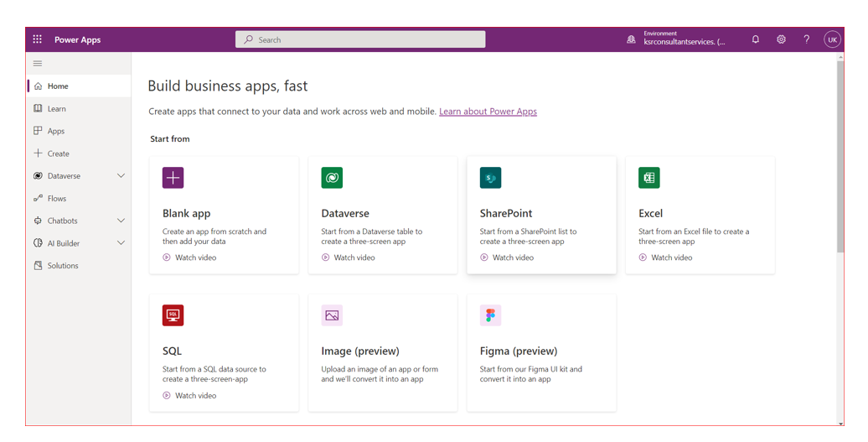Open Apps in the navigation

[79, 131]
